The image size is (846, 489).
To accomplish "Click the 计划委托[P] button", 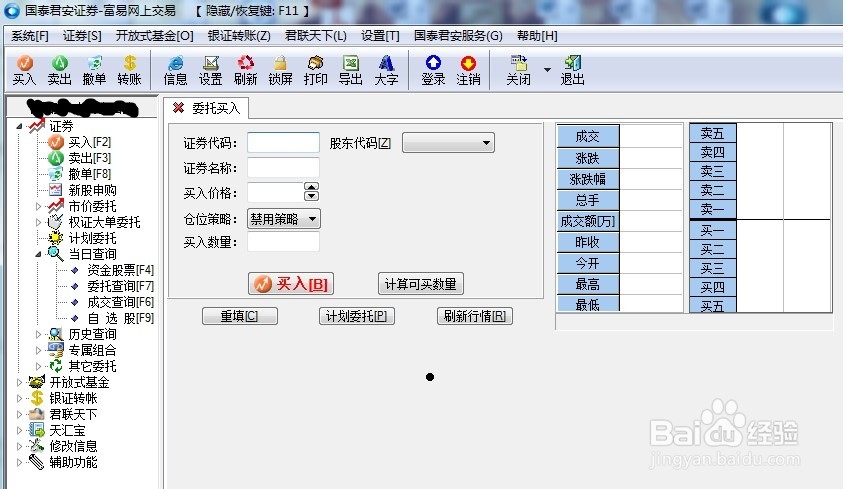I will 357,316.
